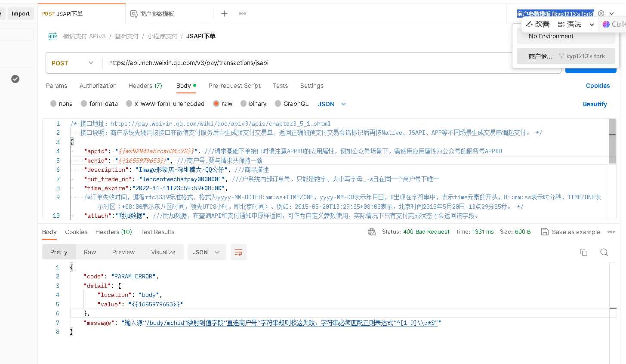
Task: Click Beautify to format the body
Action: click(x=595, y=104)
